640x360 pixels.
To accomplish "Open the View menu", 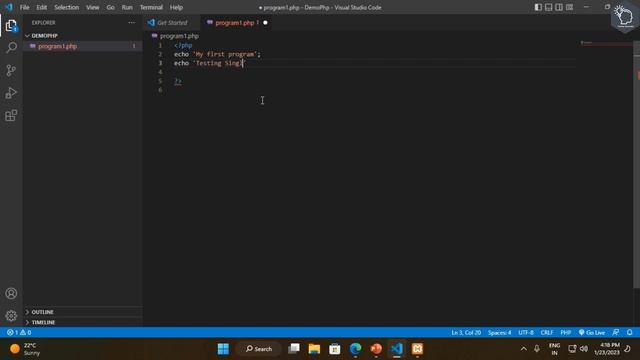I will 93,7.
